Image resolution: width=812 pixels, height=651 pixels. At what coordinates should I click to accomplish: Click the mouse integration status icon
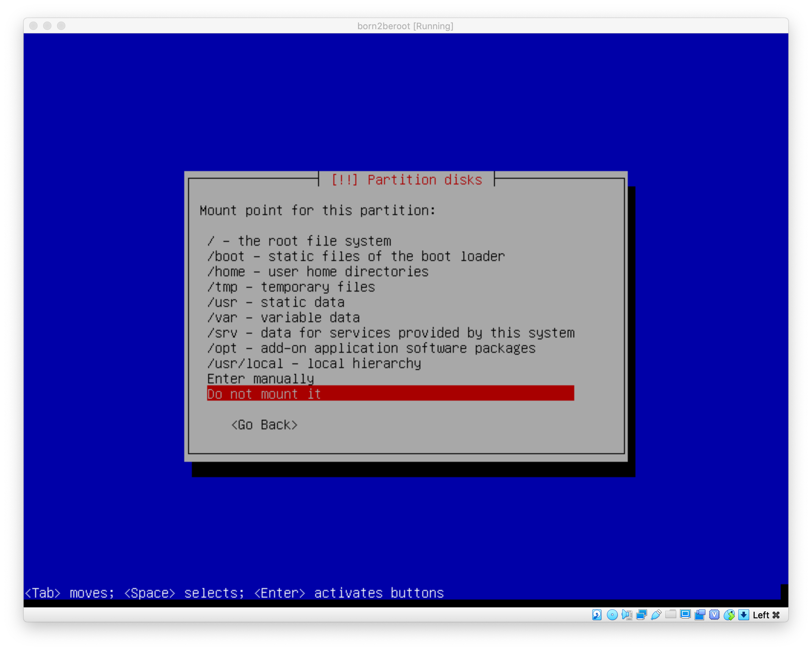coord(729,615)
